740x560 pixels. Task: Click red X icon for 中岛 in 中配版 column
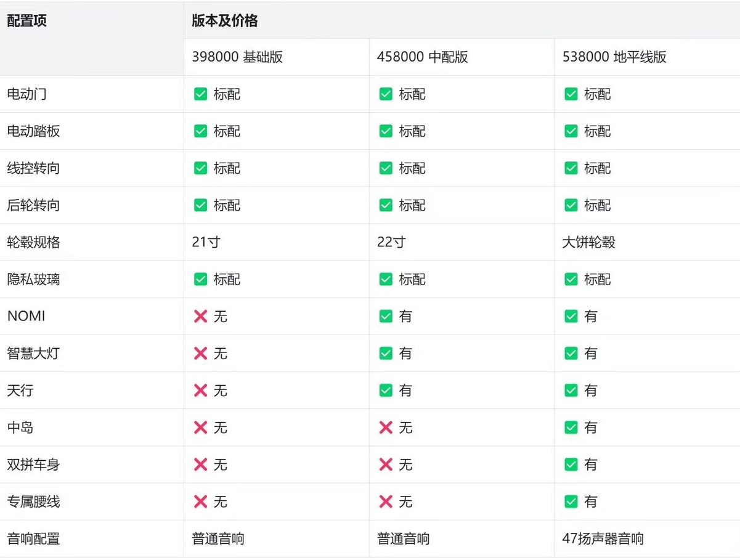tap(386, 428)
